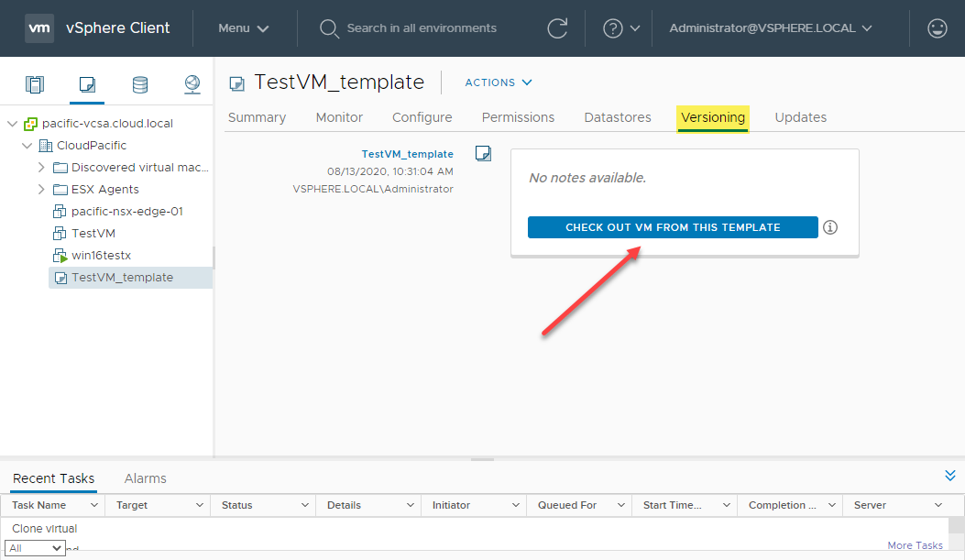The height and width of the screenshot is (560, 965).
Task: Expand the Discovered virtual machine folder
Action: [41, 168]
